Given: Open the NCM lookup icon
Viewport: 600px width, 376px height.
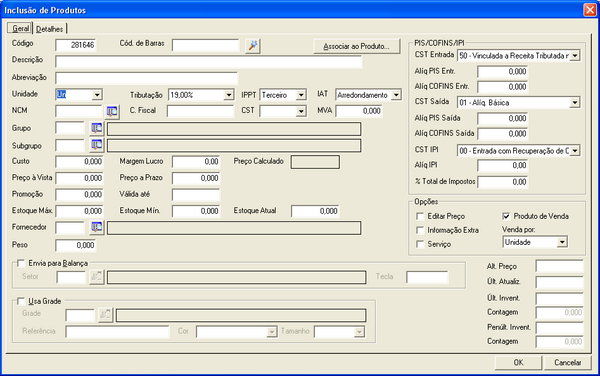Looking at the screenshot, I should pyautogui.click(x=112, y=112).
